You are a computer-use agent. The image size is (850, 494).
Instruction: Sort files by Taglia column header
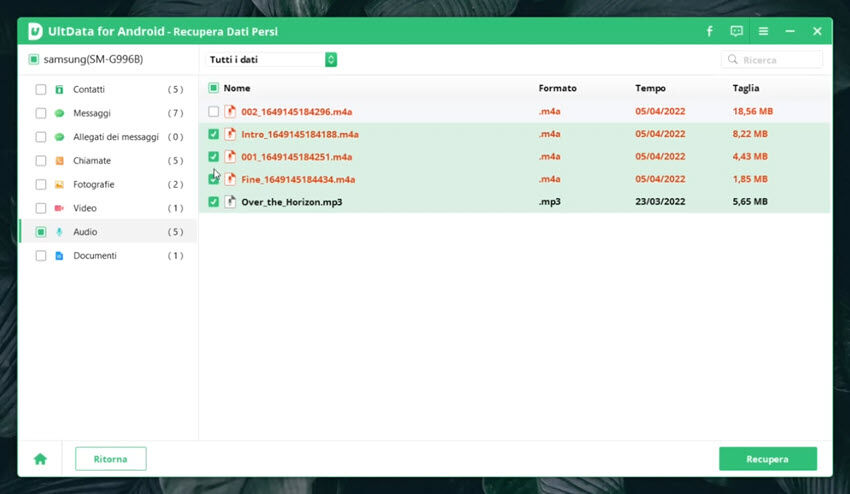pos(746,88)
